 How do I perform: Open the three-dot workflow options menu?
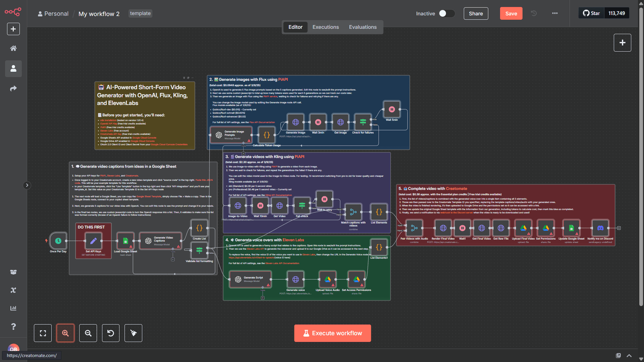point(555,13)
